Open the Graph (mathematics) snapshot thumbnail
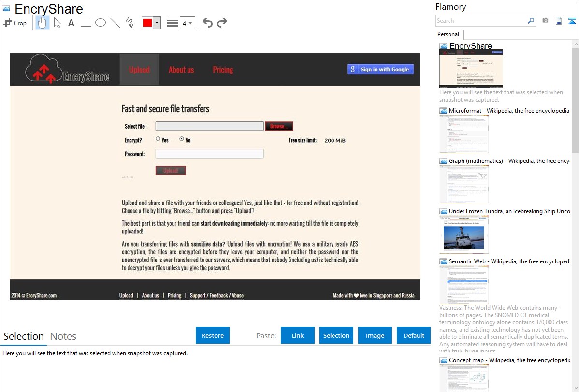 [464, 184]
